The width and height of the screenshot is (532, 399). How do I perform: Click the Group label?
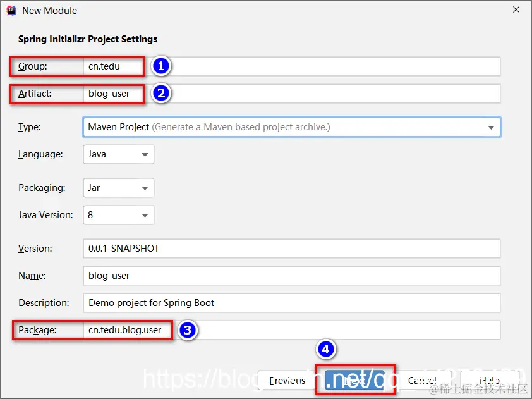(x=33, y=66)
